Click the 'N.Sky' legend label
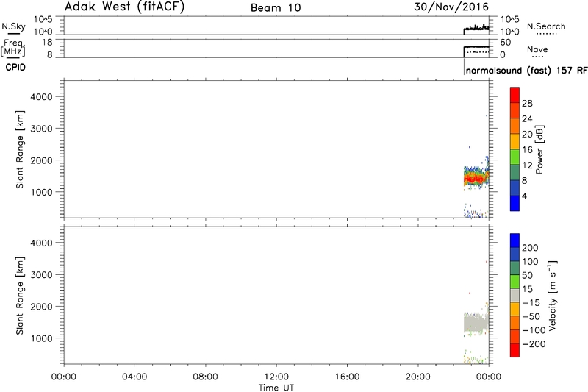The image size is (588, 392). click(13, 26)
